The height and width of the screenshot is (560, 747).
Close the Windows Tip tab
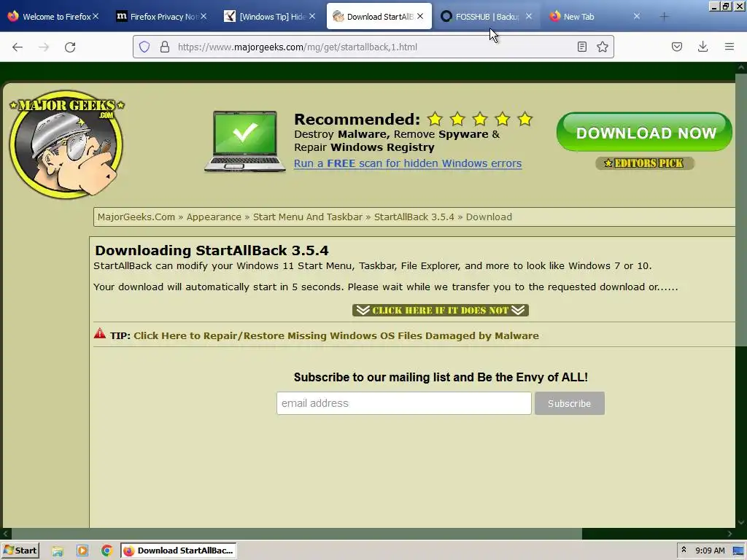click(312, 16)
